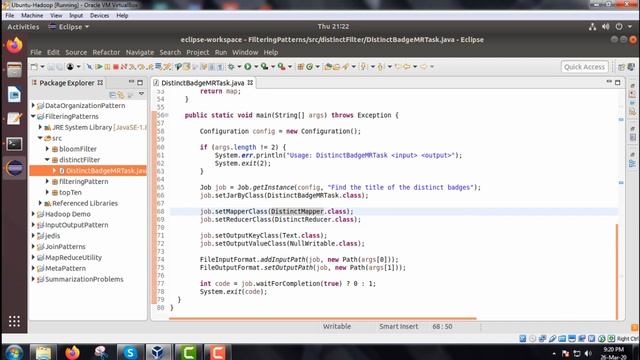This screenshot has width=640, height=360.
Task: Open the Eclipse File menu
Action: 36,52
